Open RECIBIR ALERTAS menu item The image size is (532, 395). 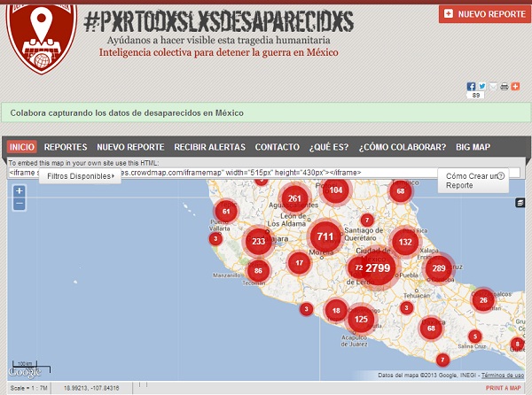[x=209, y=147]
